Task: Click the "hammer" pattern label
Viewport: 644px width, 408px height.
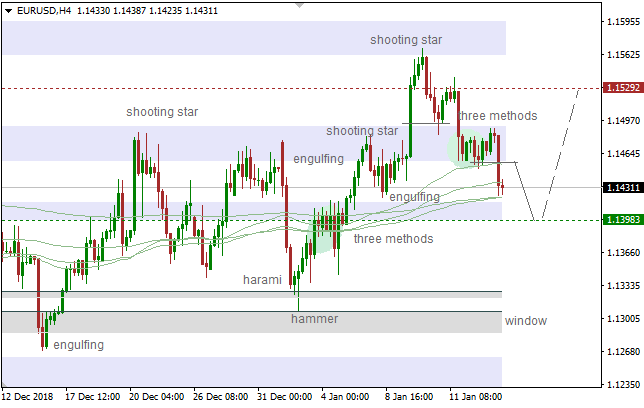Action: tap(314, 319)
